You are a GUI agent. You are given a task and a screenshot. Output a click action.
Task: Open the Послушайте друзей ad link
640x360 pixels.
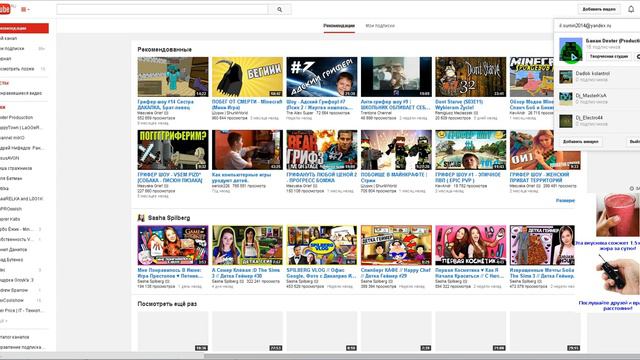coord(609,306)
